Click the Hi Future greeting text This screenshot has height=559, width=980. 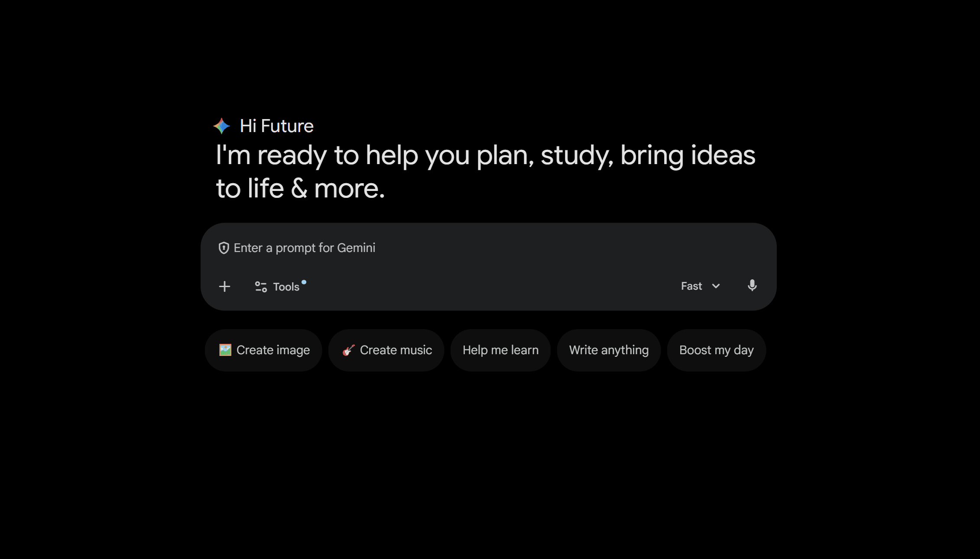(x=276, y=126)
